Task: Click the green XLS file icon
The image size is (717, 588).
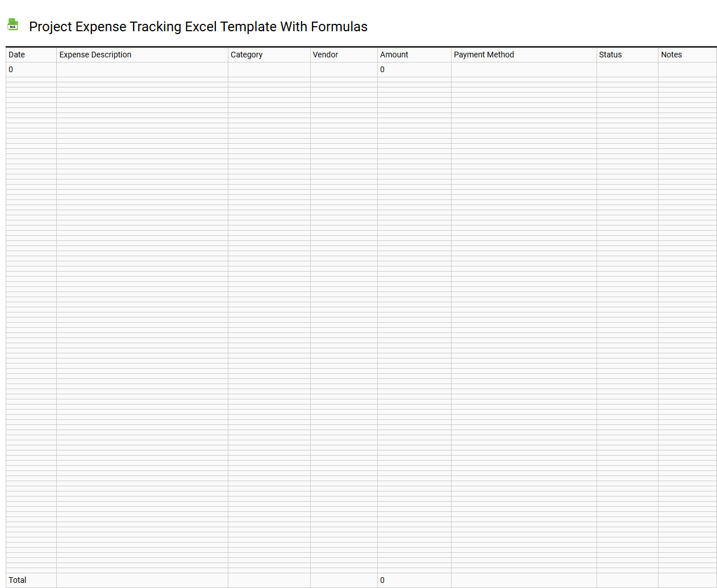Action: [x=12, y=24]
